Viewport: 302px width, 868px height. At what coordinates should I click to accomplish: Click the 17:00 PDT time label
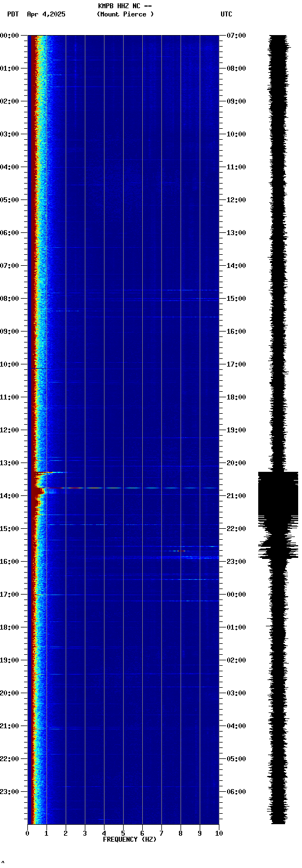[10, 595]
